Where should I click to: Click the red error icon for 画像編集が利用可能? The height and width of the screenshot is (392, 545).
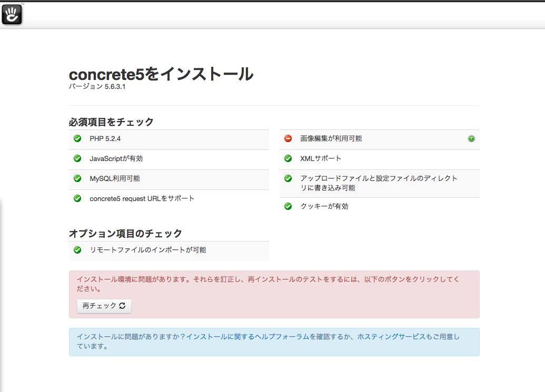[288, 138]
